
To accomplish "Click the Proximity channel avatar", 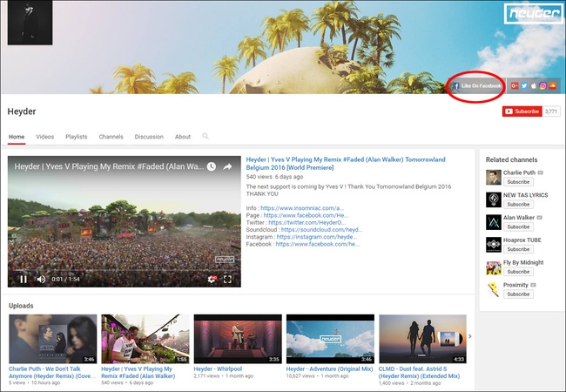I will click(x=494, y=289).
